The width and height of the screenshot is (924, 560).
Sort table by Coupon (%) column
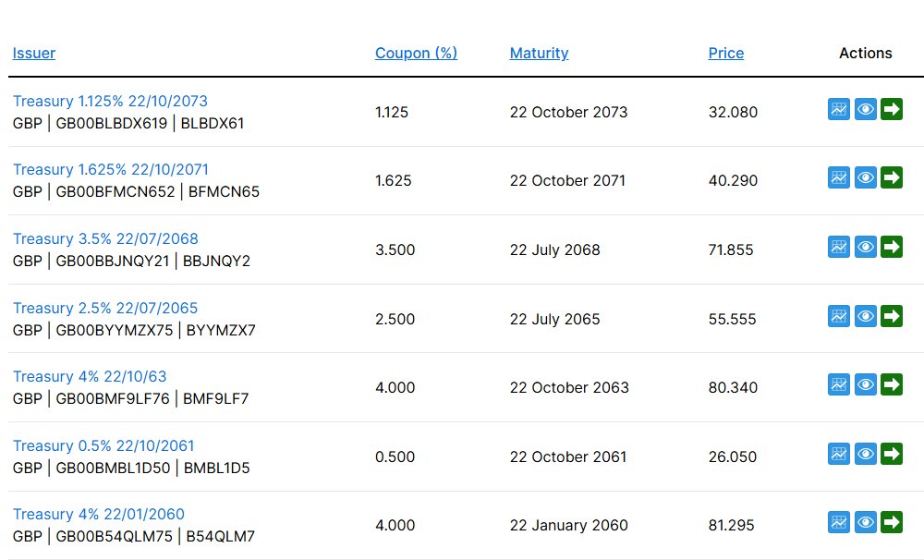coord(416,53)
